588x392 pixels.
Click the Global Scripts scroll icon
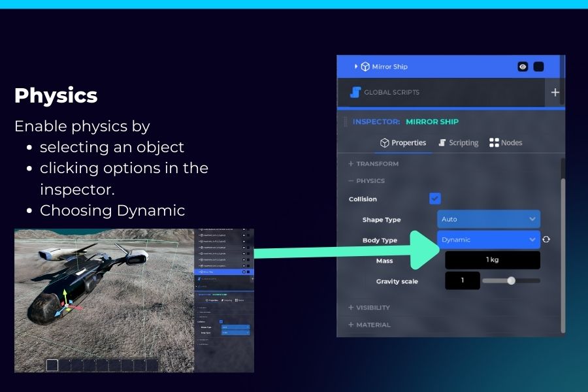click(355, 92)
